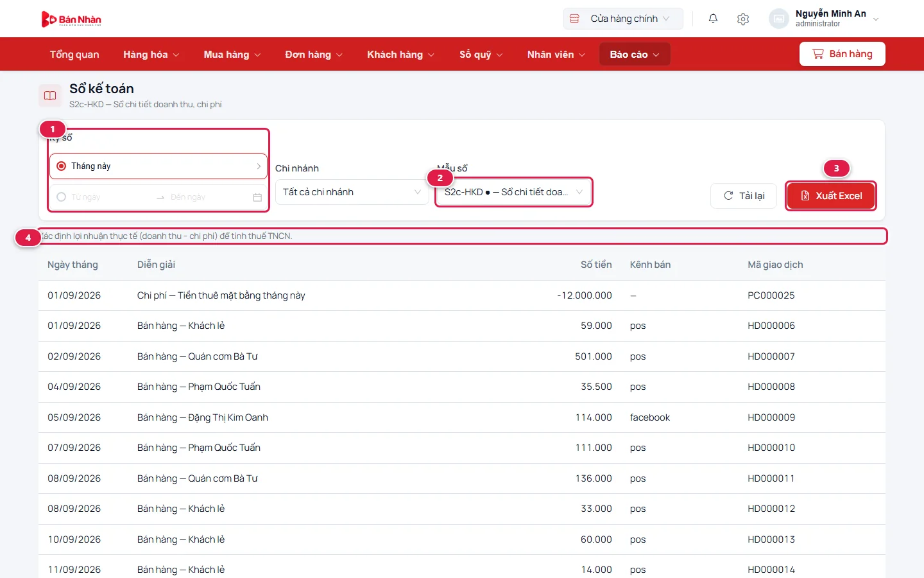Open the Chi nhánh dropdown
This screenshot has width=924, height=578.
pyautogui.click(x=352, y=192)
